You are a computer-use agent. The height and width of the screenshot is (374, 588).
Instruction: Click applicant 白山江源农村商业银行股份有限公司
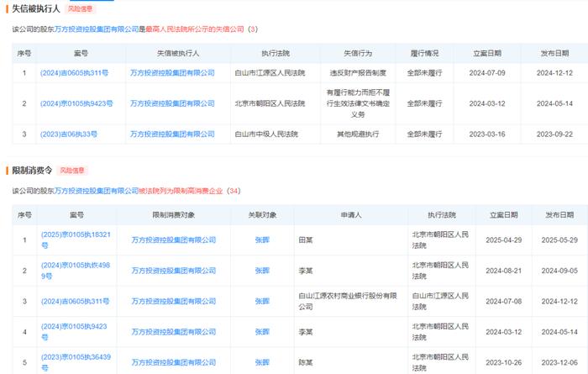[348, 301]
